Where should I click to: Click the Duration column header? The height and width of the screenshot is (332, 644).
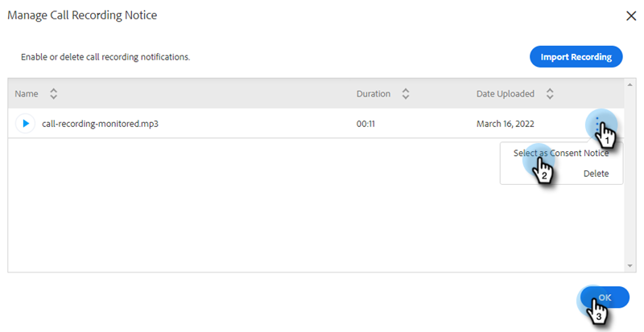374,93
